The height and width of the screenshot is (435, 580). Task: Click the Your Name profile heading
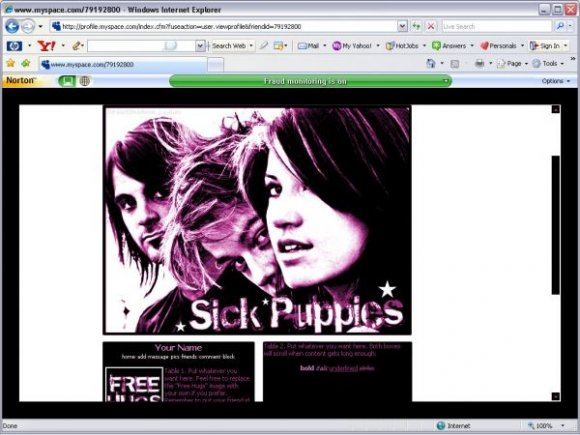[x=178, y=348]
